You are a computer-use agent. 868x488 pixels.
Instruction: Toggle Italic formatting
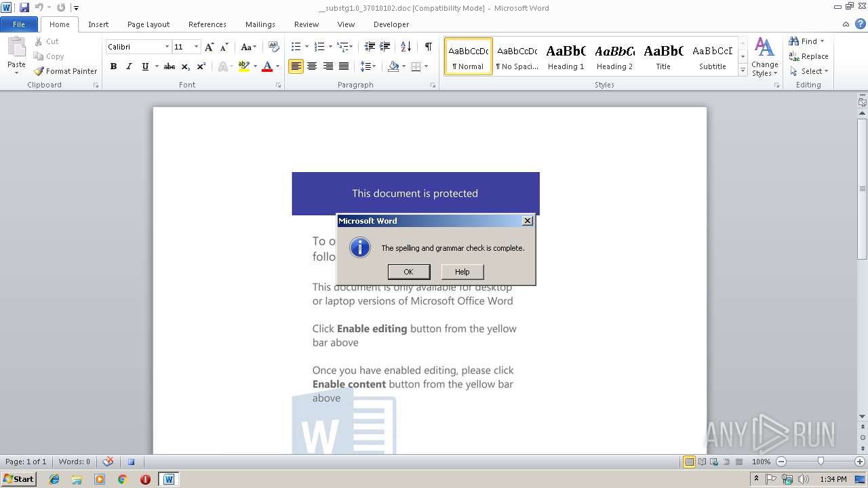click(x=129, y=66)
